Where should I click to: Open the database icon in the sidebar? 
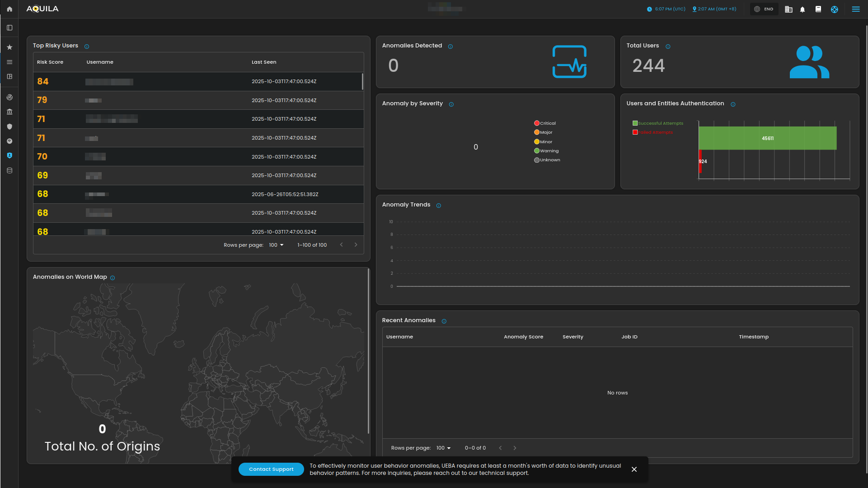(9, 170)
